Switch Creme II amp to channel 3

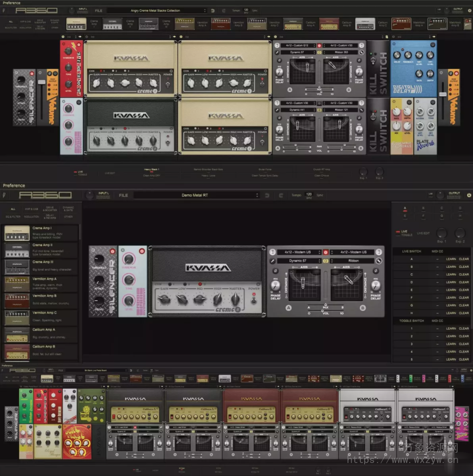point(200,284)
